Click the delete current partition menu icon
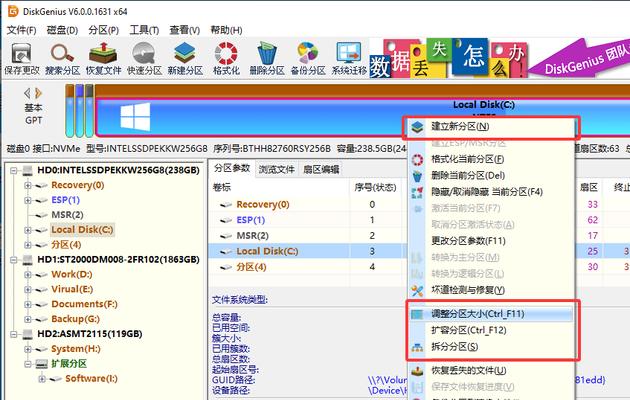 417,176
